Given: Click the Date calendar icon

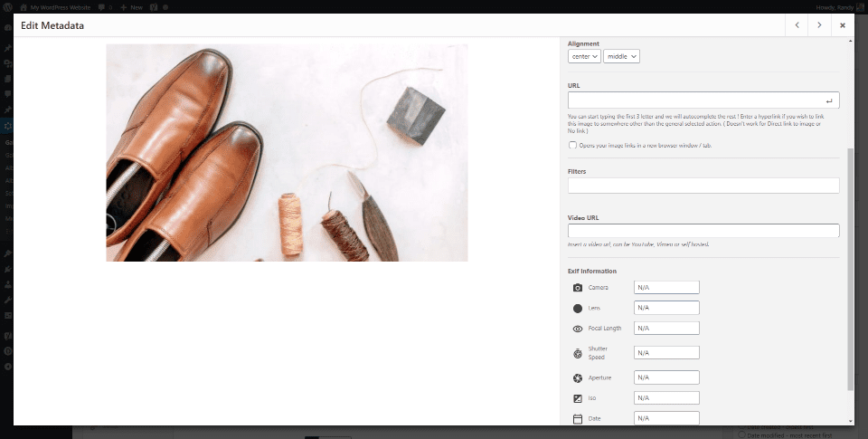Looking at the screenshot, I should [x=578, y=419].
